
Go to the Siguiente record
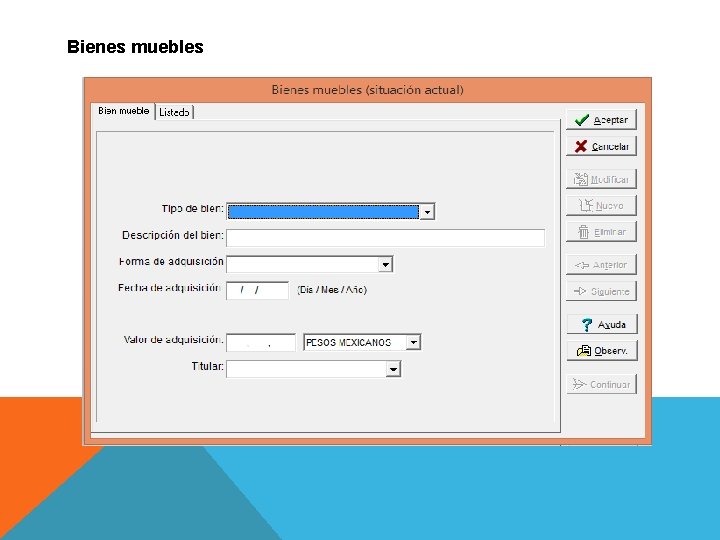[602, 291]
